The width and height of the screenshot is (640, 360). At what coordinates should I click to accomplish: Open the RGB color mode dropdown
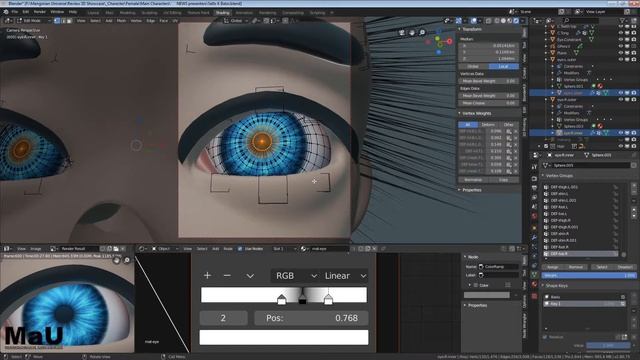pos(296,276)
